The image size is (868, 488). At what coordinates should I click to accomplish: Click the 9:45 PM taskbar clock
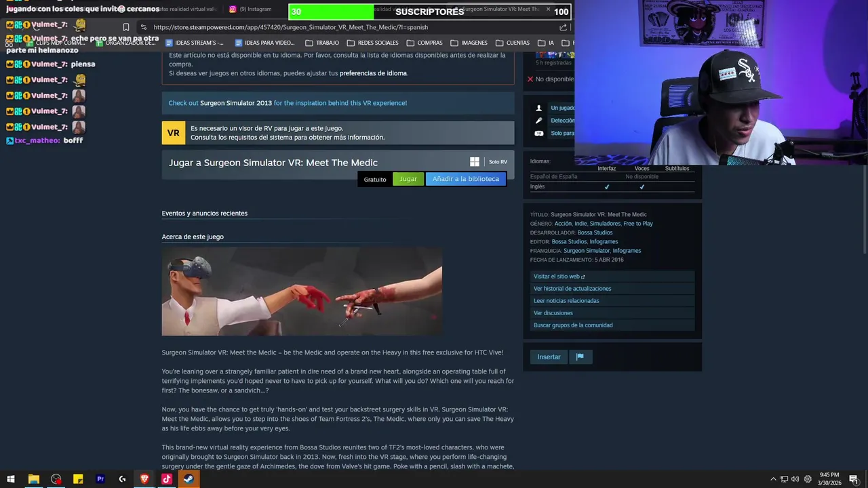[x=829, y=479]
